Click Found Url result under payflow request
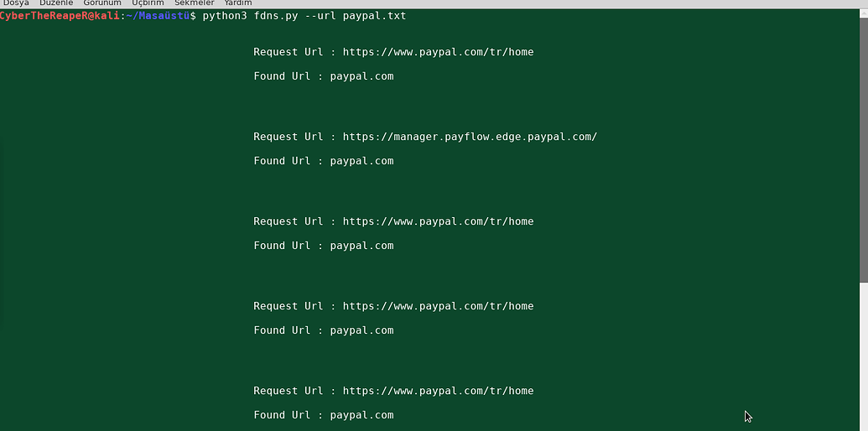The height and width of the screenshot is (431, 868). (x=323, y=161)
